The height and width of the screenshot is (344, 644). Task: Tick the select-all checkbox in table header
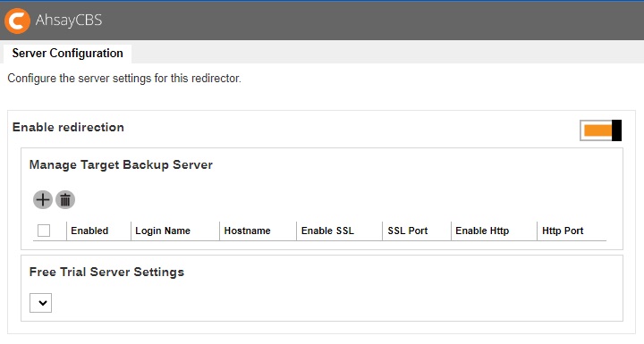44,231
